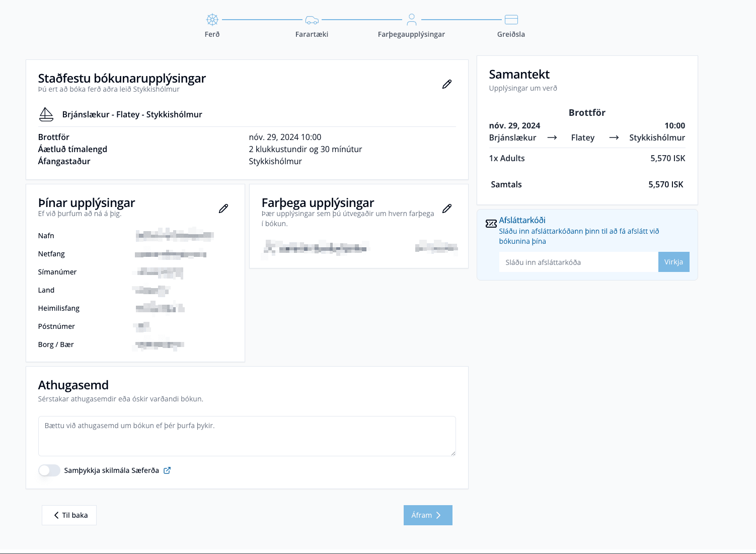Screen dimensions: 756x554
Task: Edit booking info with pencil icon
Action: pos(446,84)
